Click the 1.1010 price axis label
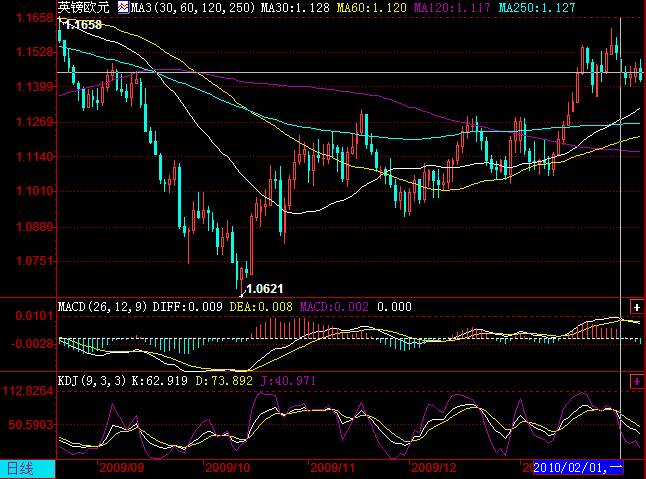The image size is (646, 479). 35,191
